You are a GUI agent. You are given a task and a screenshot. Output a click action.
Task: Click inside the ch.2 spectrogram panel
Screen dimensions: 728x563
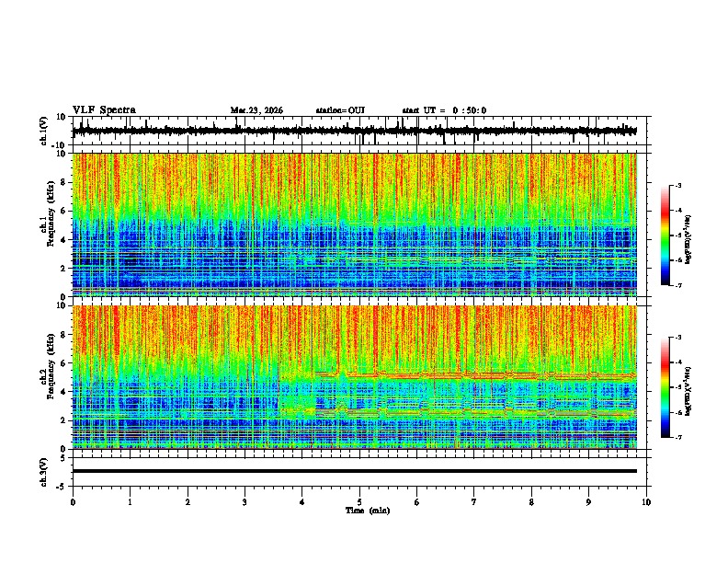[354, 377]
